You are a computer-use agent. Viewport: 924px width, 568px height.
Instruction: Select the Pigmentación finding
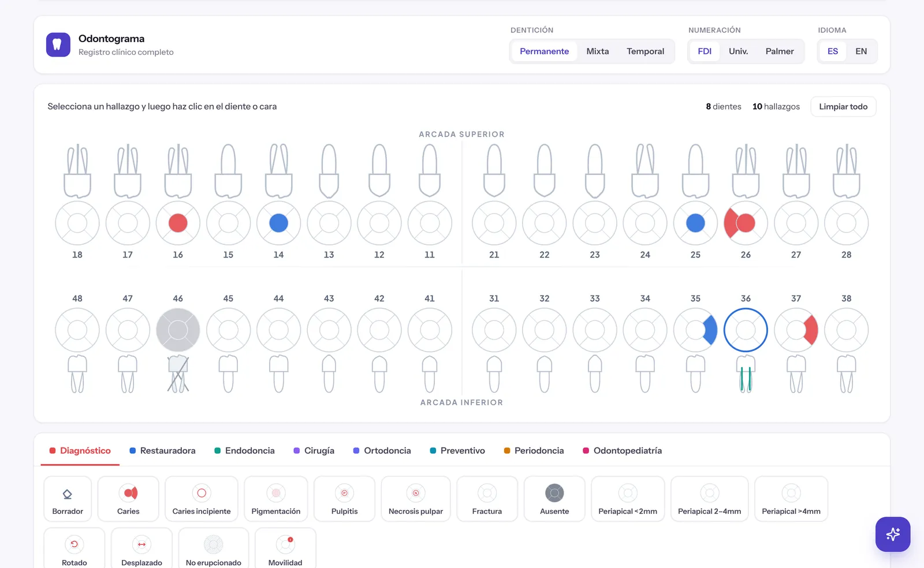pos(276,499)
